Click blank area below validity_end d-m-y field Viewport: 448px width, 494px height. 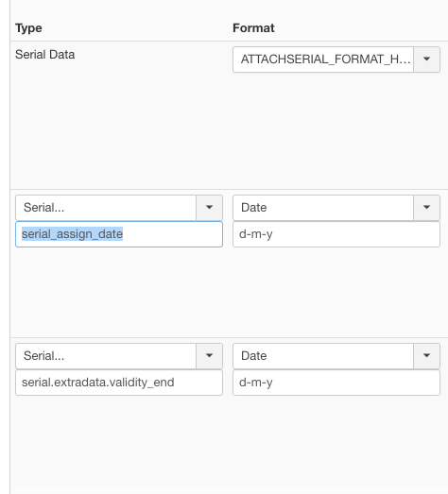(336, 444)
